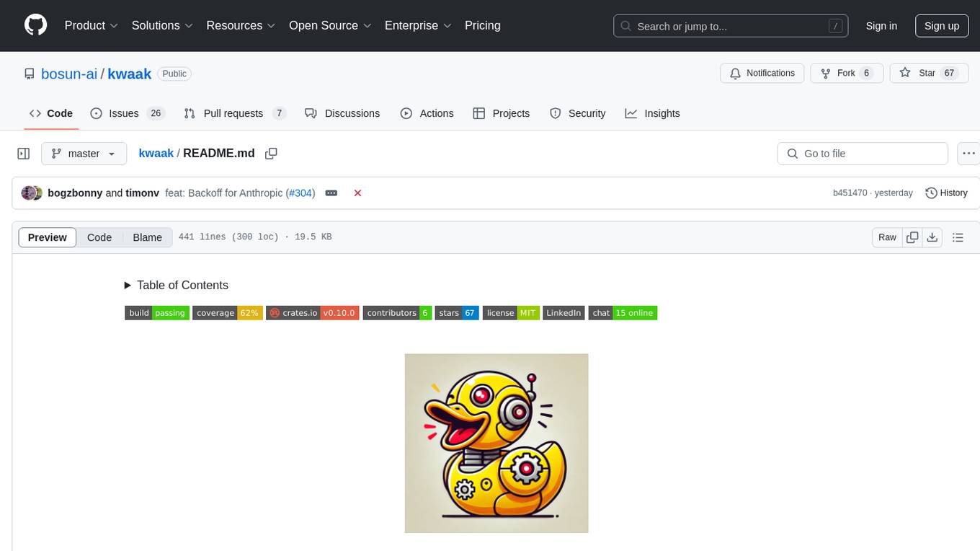This screenshot has height=551, width=980.
Task: Open the Code tab
Action: click(51, 113)
